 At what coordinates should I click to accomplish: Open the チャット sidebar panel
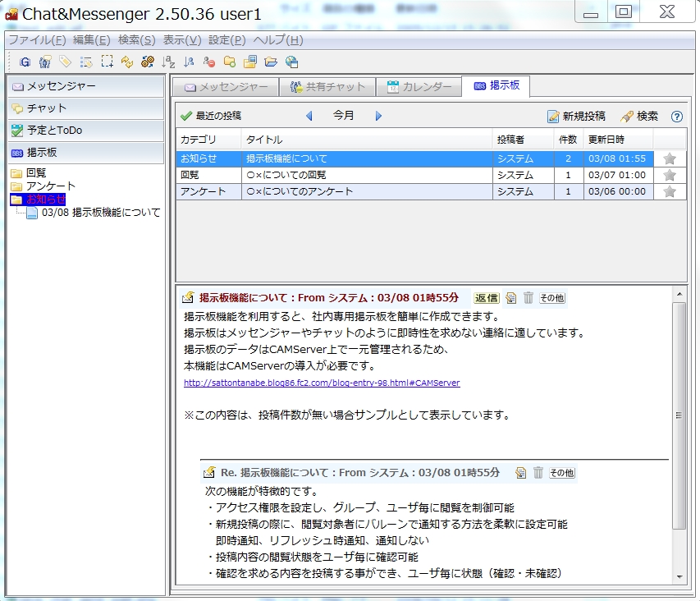[x=86, y=108]
